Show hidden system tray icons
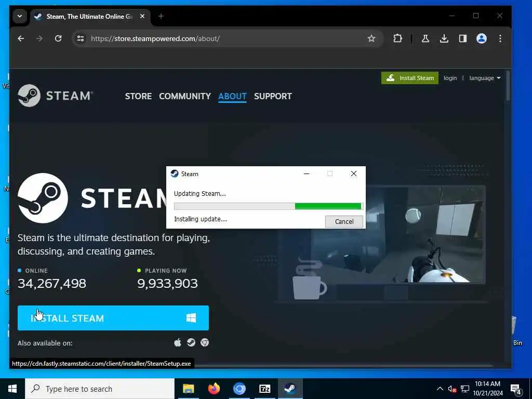Image resolution: width=532 pixels, height=399 pixels. point(440,389)
